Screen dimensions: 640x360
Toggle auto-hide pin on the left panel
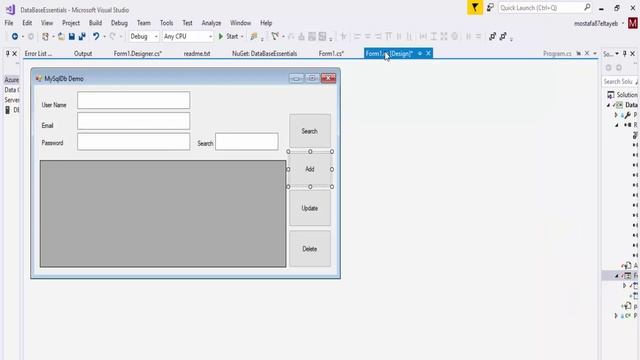pos(7,53)
